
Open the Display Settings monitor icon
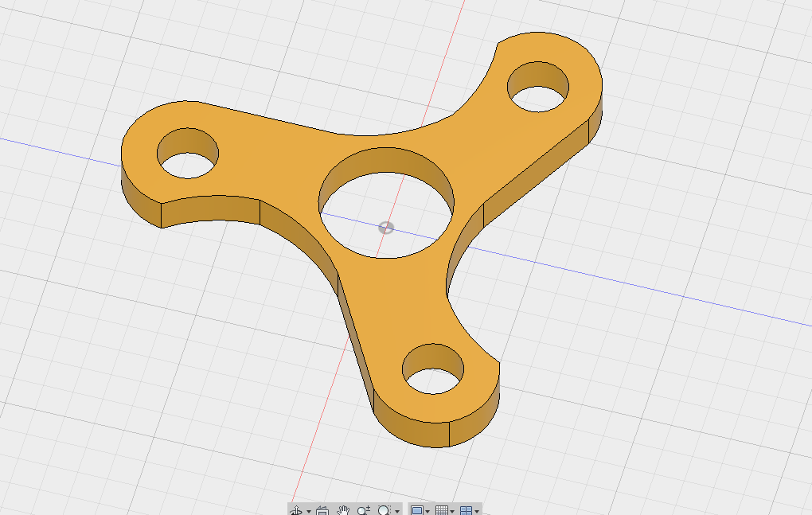coord(416,511)
